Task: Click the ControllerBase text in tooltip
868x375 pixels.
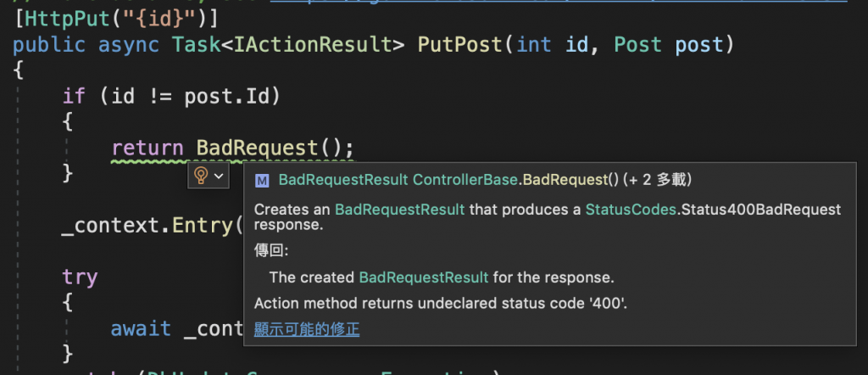Action: pos(465,180)
